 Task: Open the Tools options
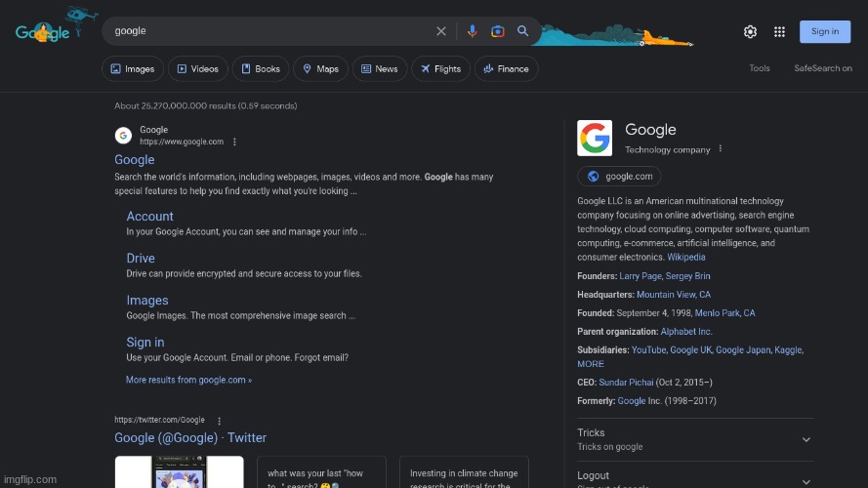[760, 68]
